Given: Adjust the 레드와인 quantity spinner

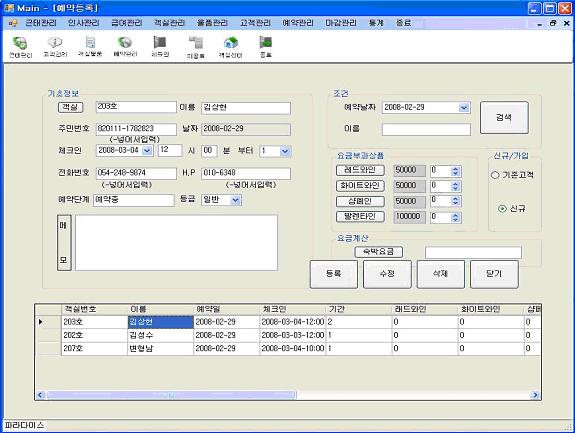Looking at the screenshot, I should [455, 171].
